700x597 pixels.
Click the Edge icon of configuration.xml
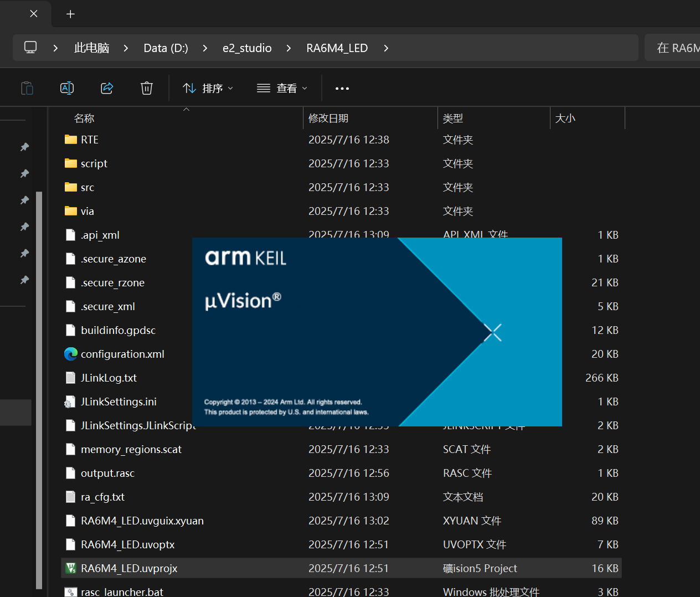click(71, 354)
